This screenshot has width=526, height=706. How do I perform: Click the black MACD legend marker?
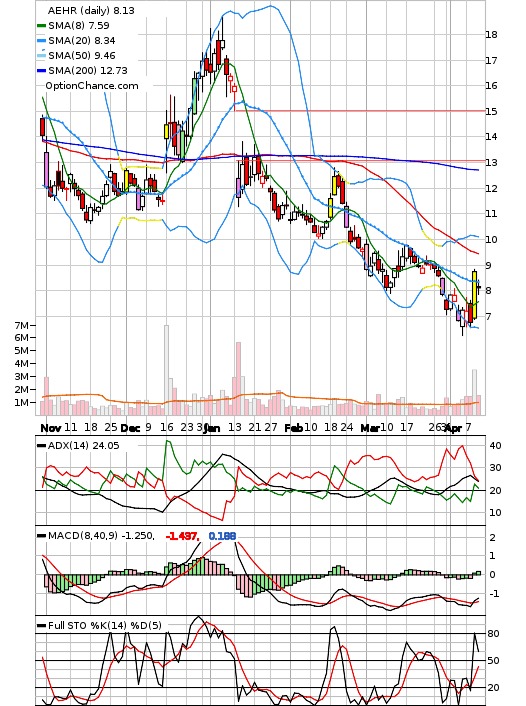41,536
